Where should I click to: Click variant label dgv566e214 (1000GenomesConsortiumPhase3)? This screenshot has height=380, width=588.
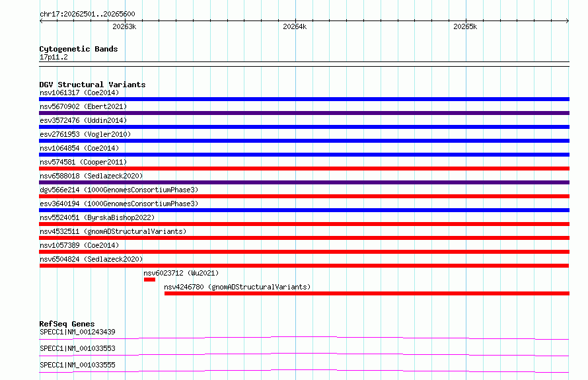tap(119, 190)
